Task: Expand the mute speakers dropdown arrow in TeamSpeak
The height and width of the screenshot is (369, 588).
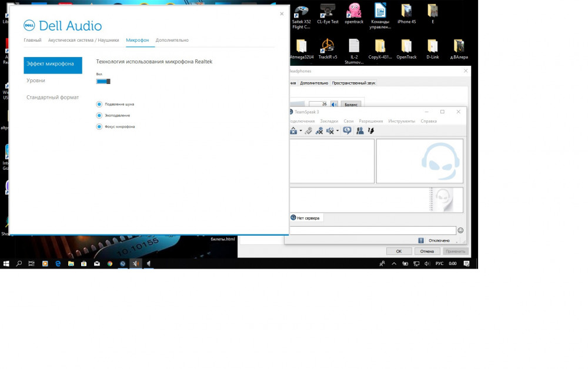Action: (x=338, y=131)
